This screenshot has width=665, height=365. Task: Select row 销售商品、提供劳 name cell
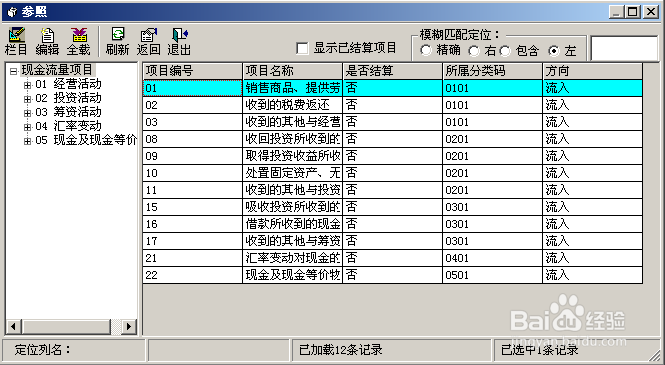coord(293,88)
